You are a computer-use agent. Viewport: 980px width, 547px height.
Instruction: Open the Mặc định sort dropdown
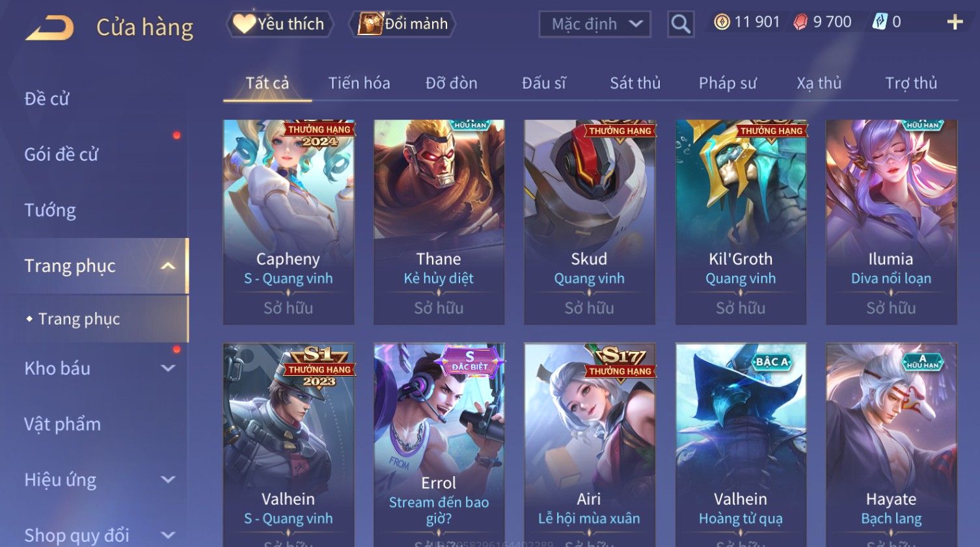click(595, 24)
